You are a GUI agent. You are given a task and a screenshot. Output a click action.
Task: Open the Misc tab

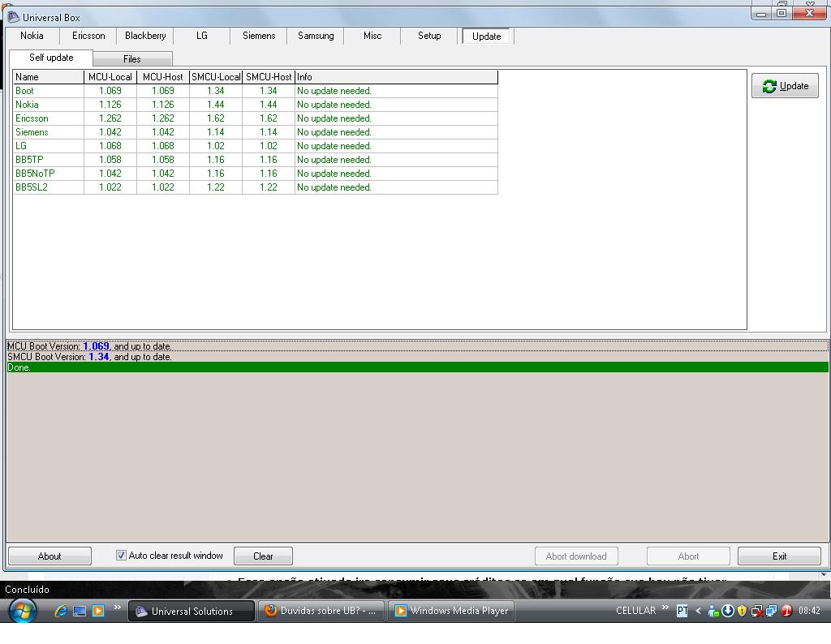(x=372, y=36)
